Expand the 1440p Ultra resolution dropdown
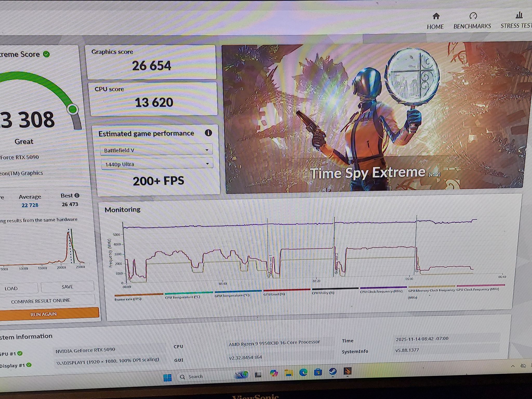 (x=157, y=164)
